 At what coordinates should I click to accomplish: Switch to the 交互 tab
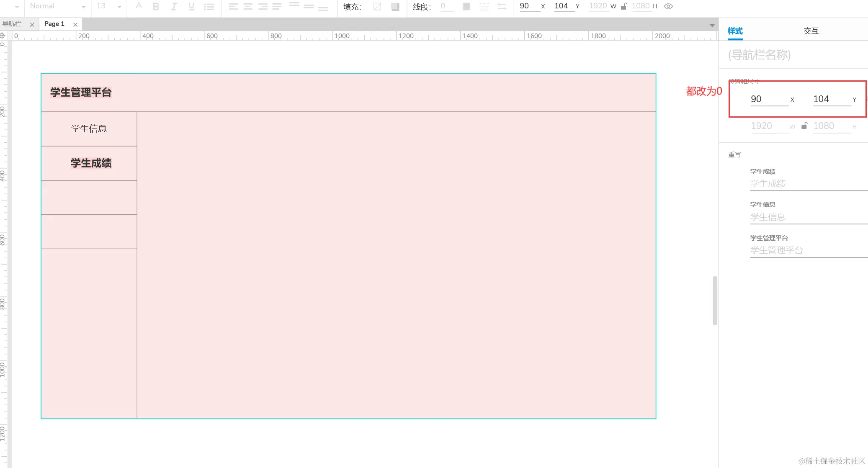811,31
